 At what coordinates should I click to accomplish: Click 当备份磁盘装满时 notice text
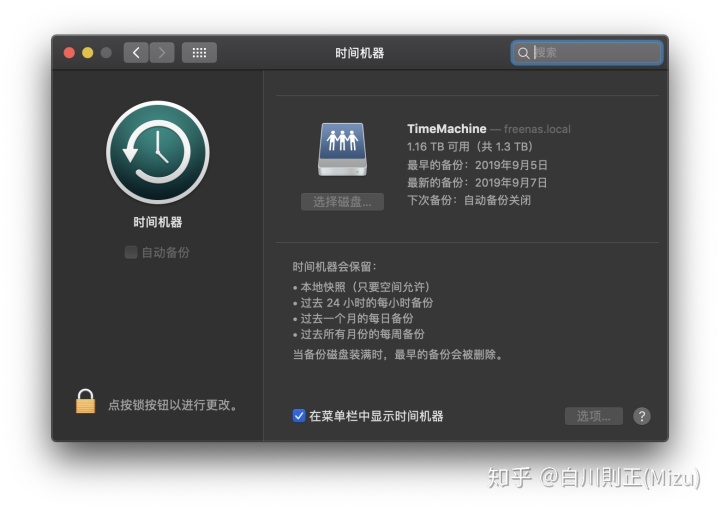(x=398, y=355)
